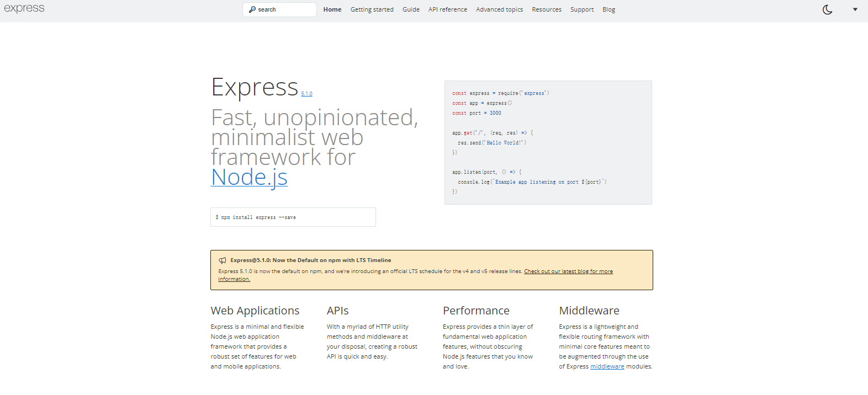Click the 5.1.0 version link
The width and height of the screenshot is (868, 395).
coord(307,94)
